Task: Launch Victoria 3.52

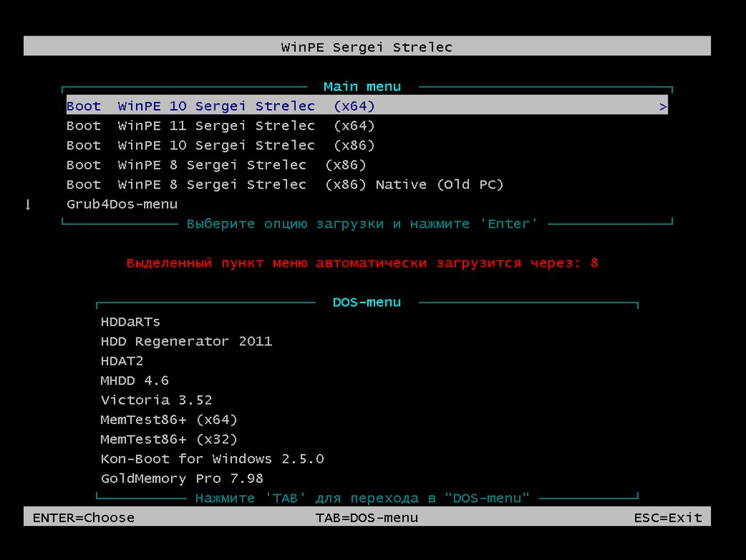Action: 156,400
